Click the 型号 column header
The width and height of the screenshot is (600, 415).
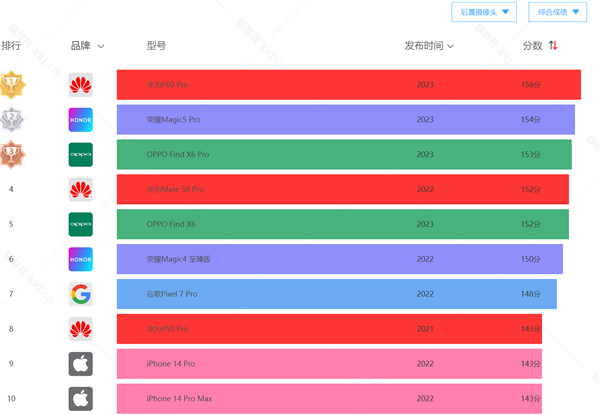pos(157,46)
